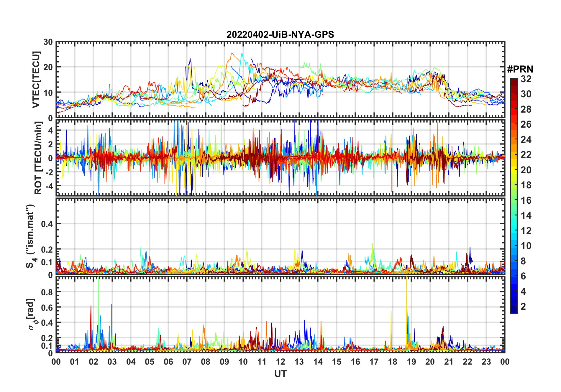Viewport: 561px width, 392px height.
Task: Click the VTEC[TECU] y-axis label
Action: pos(36,80)
